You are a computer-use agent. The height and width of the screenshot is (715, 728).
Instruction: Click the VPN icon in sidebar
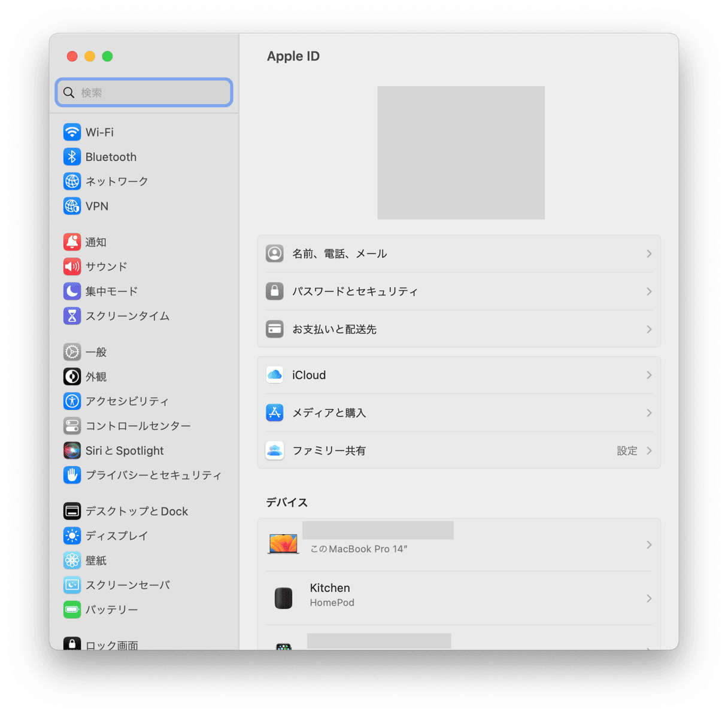[x=72, y=206]
